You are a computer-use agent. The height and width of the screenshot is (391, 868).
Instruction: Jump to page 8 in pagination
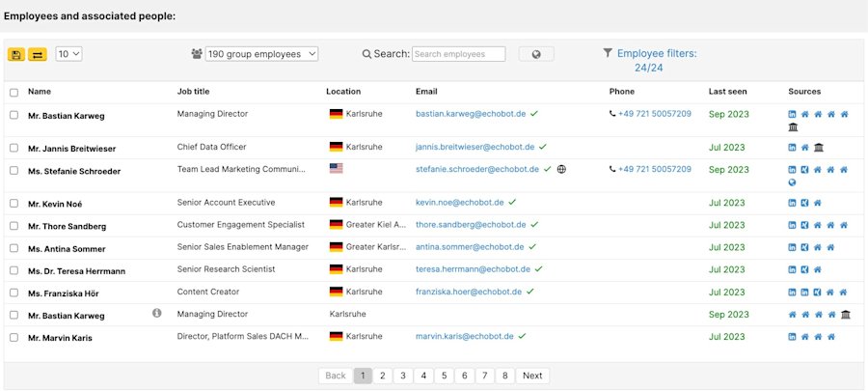[x=504, y=376]
